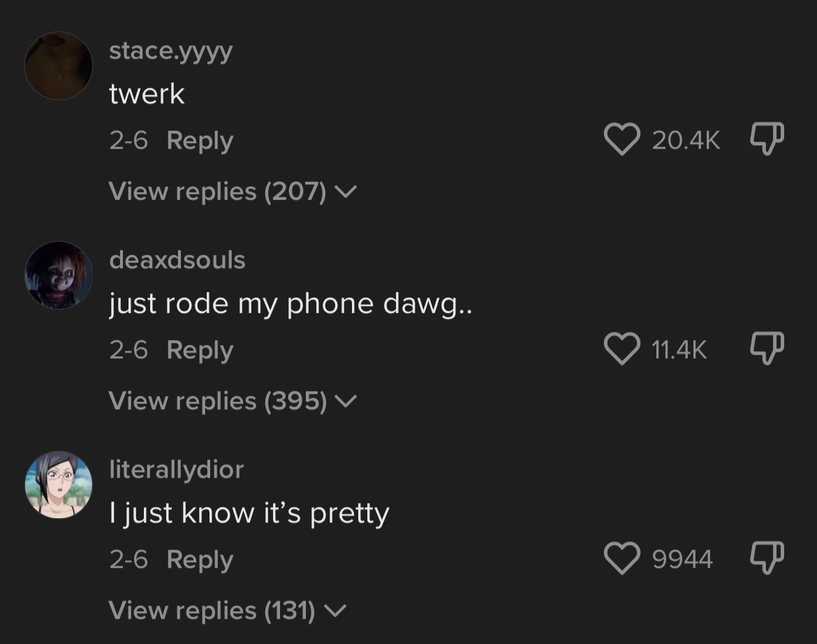This screenshot has height=644, width=817.
Task: Dislike deaxdsouls' comment
Action: [767, 349]
